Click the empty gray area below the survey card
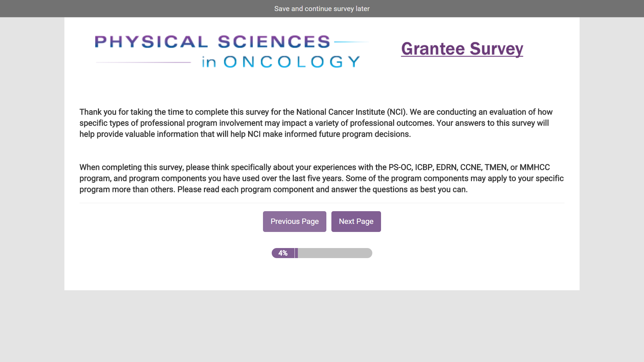Image resolution: width=644 pixels, height=362 pixels. point(322,325)
